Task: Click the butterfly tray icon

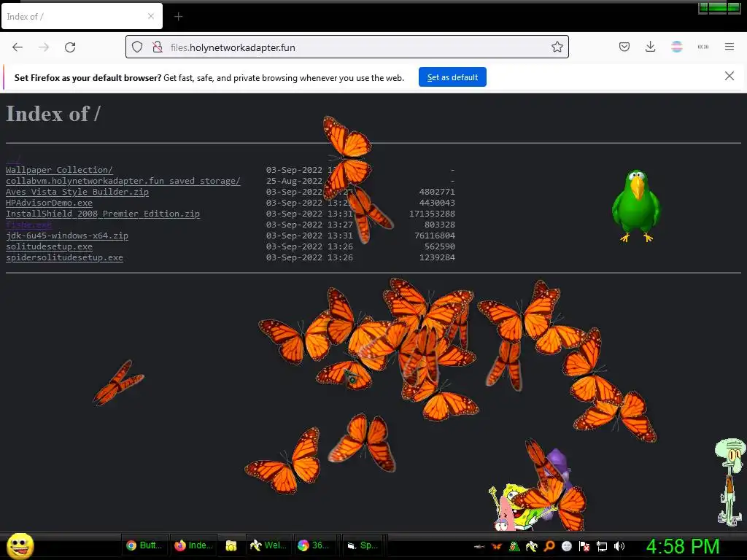Action: click(497, 546)
